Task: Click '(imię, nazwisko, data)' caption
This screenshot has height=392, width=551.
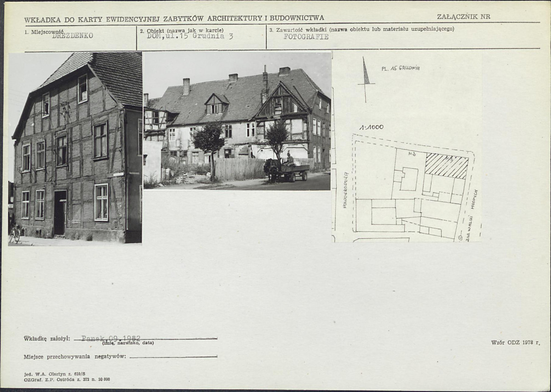Action: [128, 343]
